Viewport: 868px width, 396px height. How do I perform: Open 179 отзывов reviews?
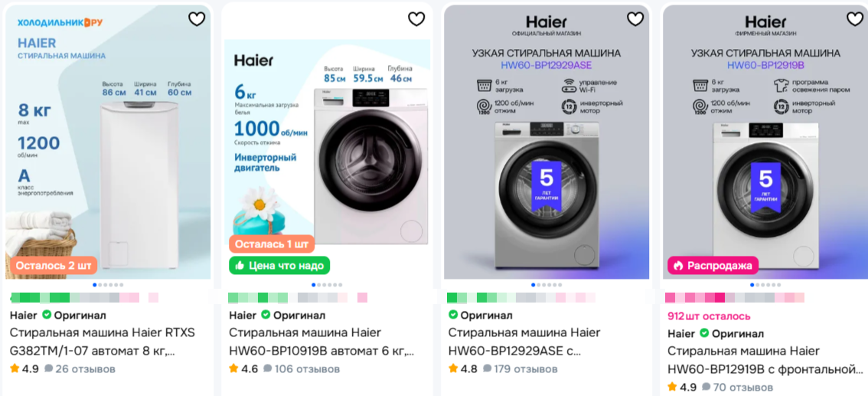click(x=520, y=369)
